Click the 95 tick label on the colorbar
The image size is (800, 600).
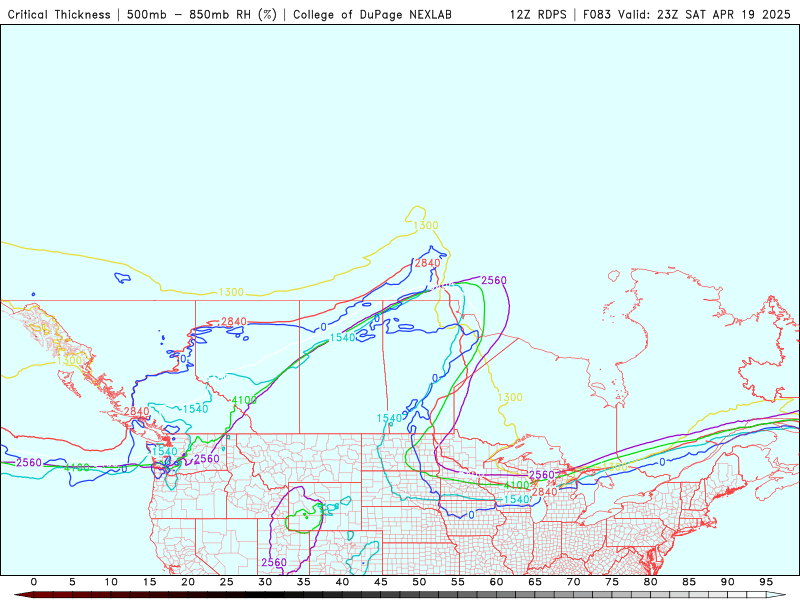pos(766,582)
